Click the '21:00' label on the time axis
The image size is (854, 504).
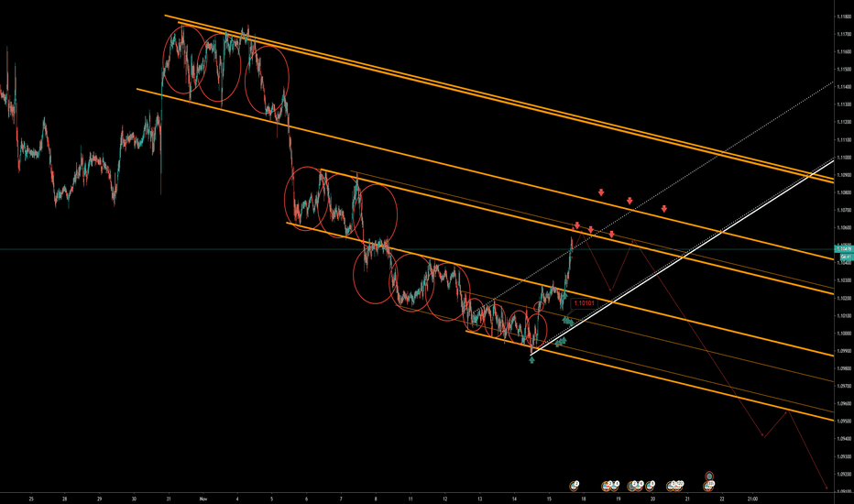point(751,499)
